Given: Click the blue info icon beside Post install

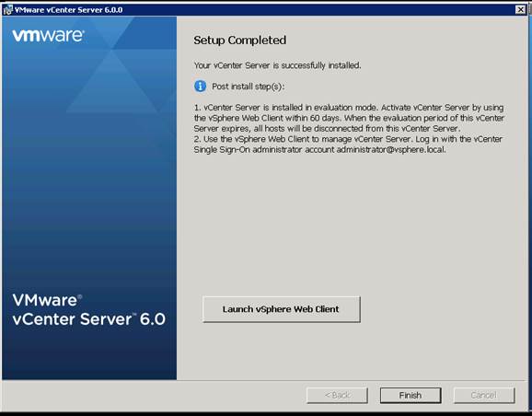Looking at the screenshot, I should coord(200,87).
